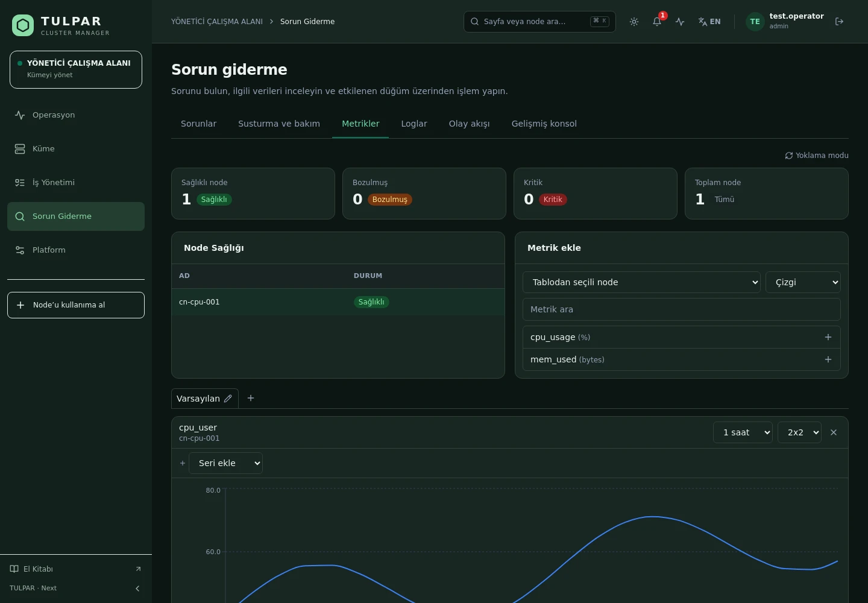Open the El Kitabı handbook link
This screenshot has width=868, height=603.
coord(76,569)
